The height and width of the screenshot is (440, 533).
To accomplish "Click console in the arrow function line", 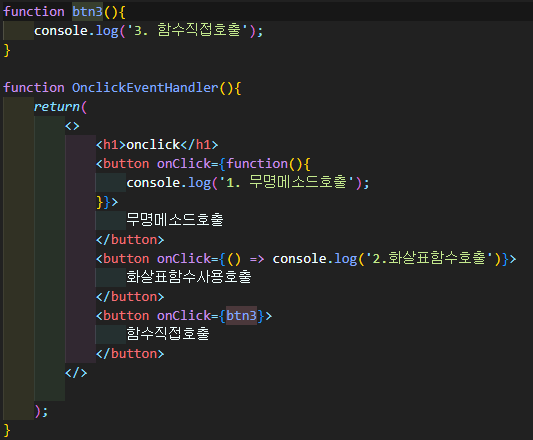I will point(300,259).
